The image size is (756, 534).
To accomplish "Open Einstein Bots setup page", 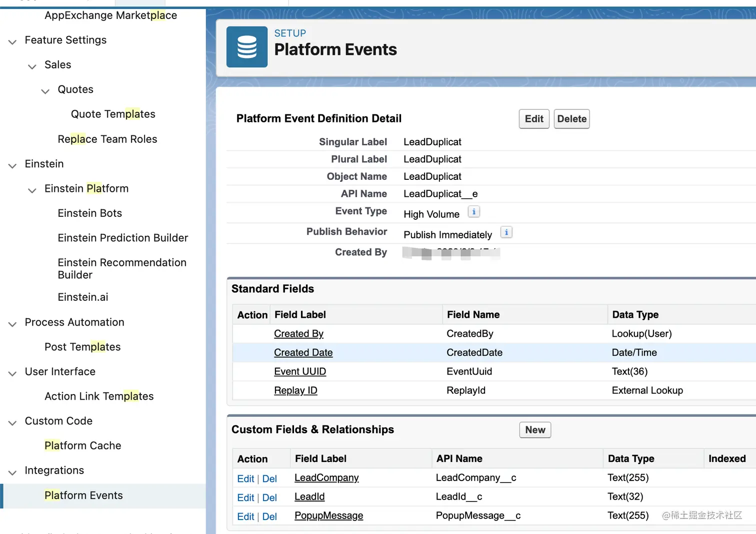I will point(90,213).
